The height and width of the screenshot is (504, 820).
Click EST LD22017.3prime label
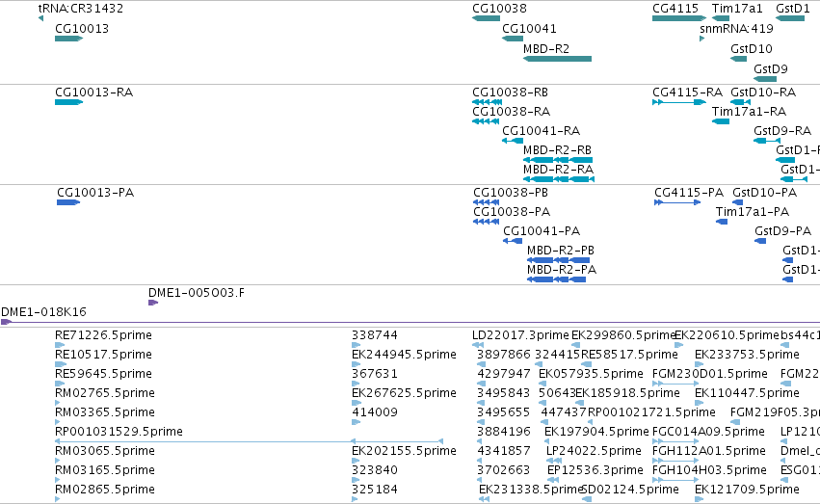520,335
